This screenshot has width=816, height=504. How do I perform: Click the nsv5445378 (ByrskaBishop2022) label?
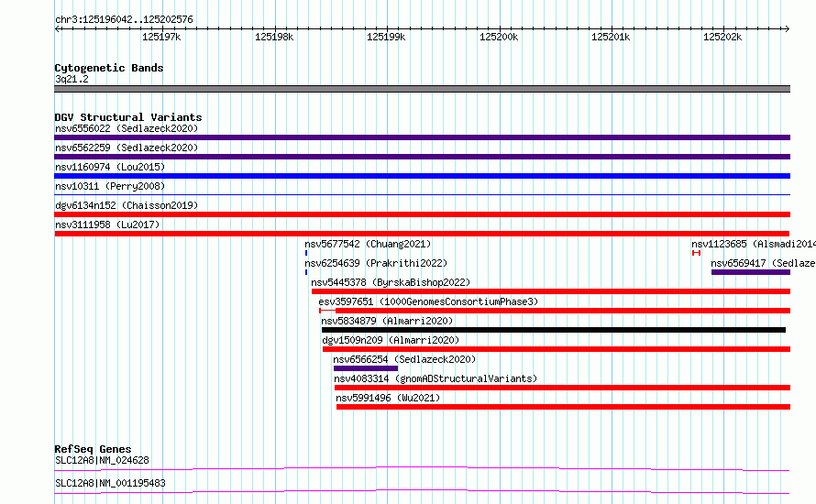point(391,282)
